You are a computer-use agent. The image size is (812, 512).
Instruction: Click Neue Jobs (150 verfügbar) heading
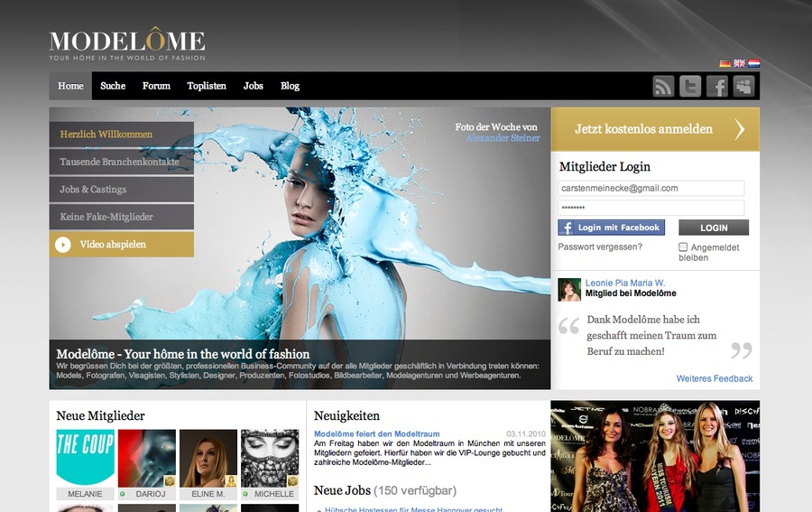[x=384, y=490]
